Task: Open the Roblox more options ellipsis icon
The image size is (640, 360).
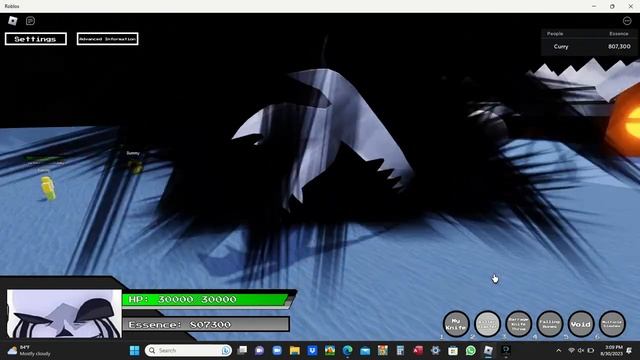Action: (x=627, y=20)
